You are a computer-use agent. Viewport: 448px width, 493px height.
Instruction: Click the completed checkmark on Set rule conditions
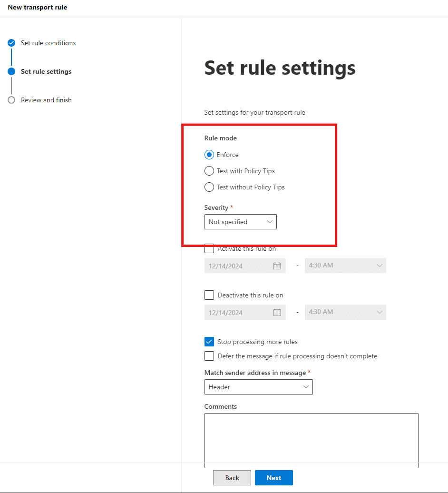point(11,43)
